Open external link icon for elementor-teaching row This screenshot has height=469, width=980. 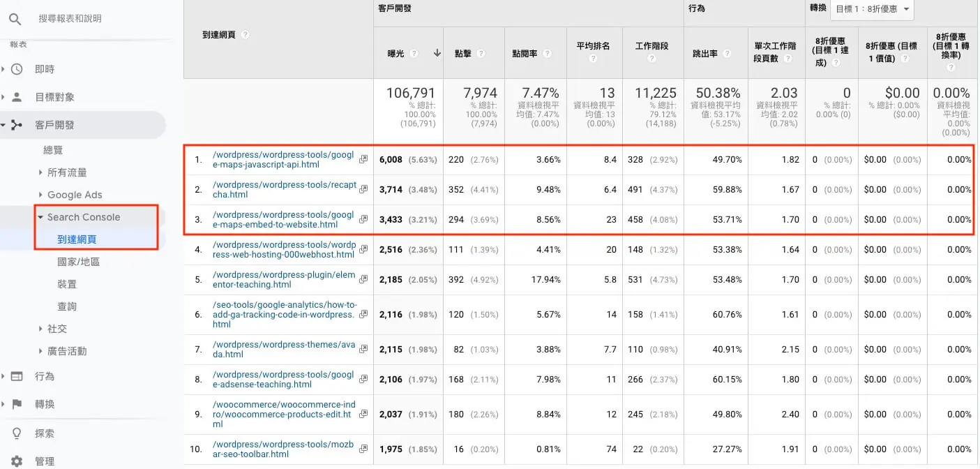pos(363,279)
